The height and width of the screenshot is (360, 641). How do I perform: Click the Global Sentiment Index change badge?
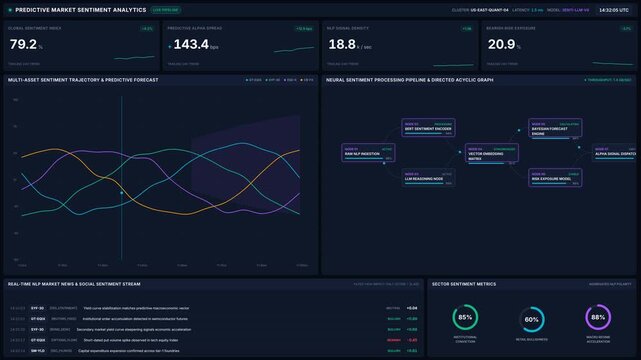[x=147, y=29]
